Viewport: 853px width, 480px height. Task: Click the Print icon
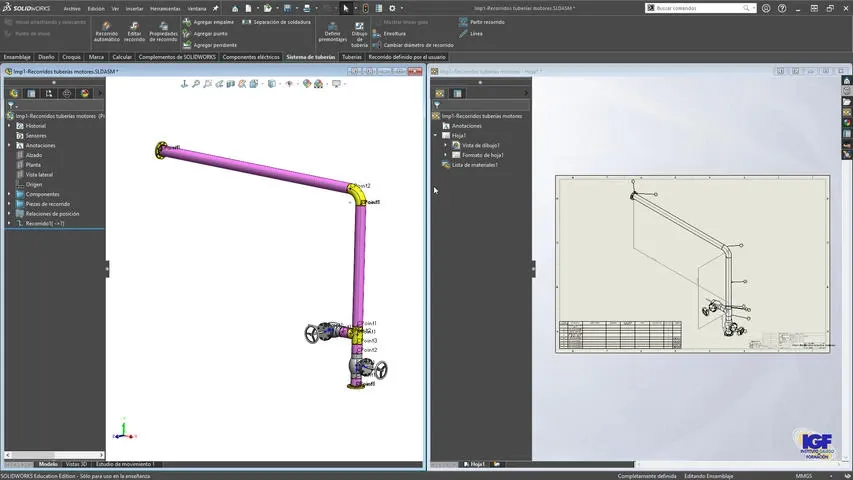pyautogui.click(x=307, y=8)
